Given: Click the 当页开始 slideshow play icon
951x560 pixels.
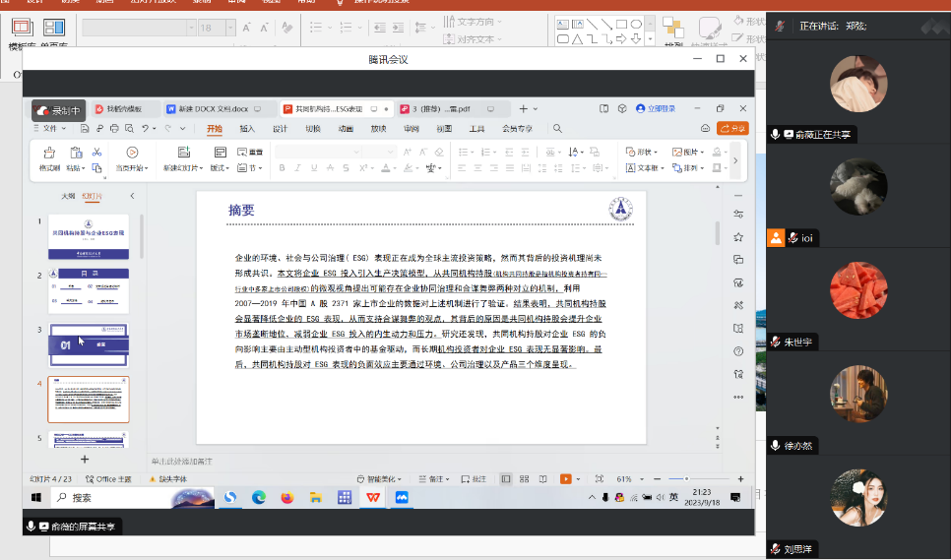Looking at the screenshot, I should coord(132,153).
